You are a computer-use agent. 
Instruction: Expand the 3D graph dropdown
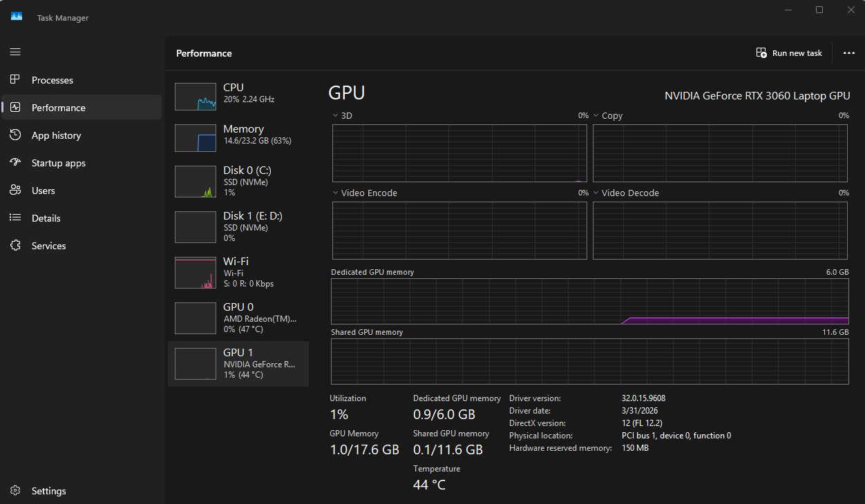click(342, 116)
